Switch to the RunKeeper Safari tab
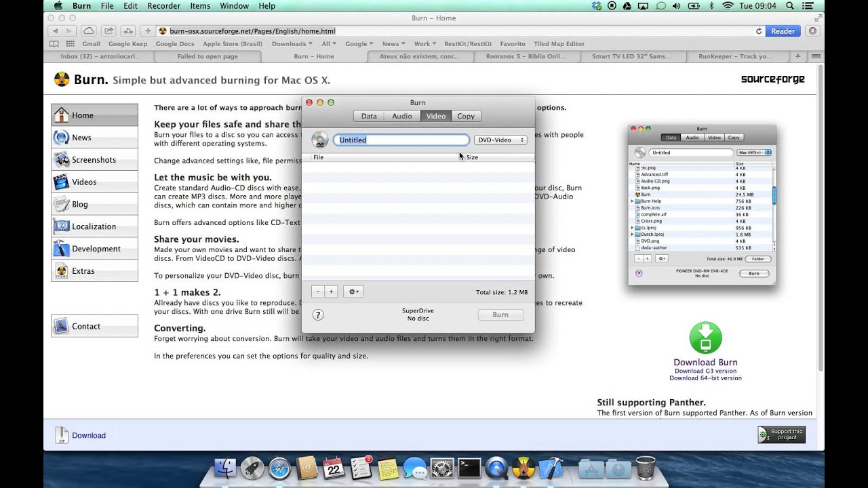This screenshot has height=488, width=868. (735, 57)
